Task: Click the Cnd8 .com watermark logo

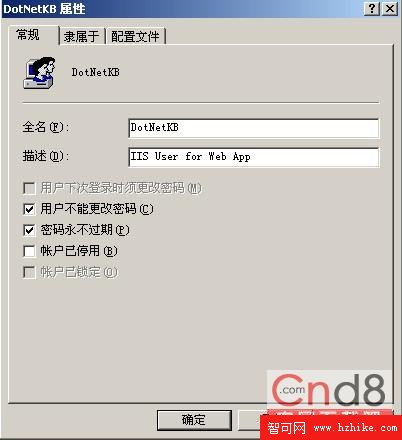Action: pos(329,390)
